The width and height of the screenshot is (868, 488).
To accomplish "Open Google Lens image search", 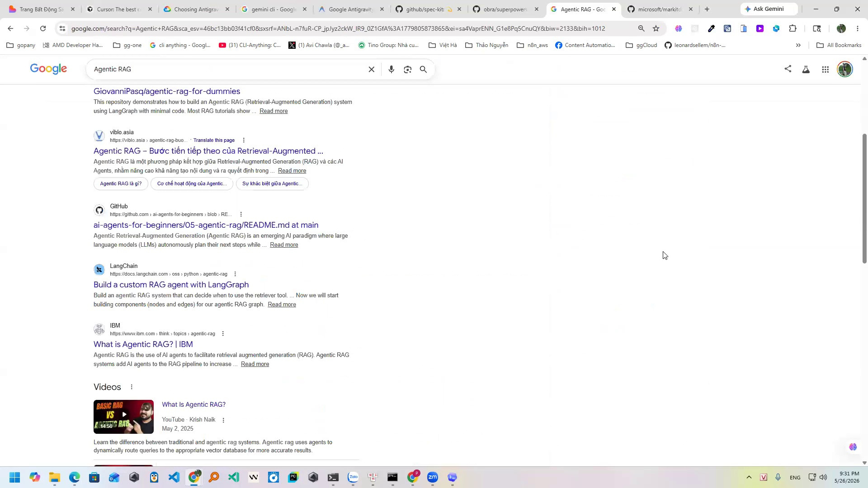I will [x=408, y=70].
